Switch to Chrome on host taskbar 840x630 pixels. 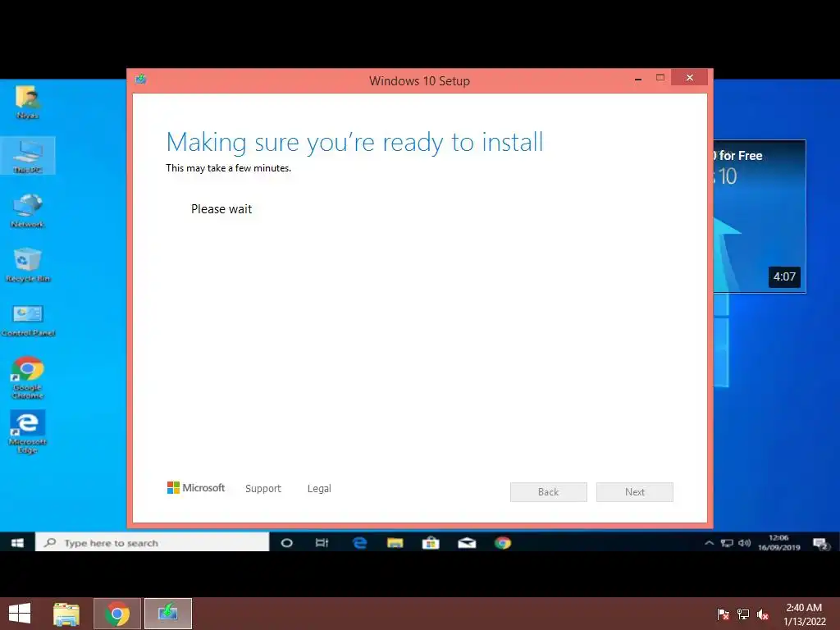click(x=117, y=614)
